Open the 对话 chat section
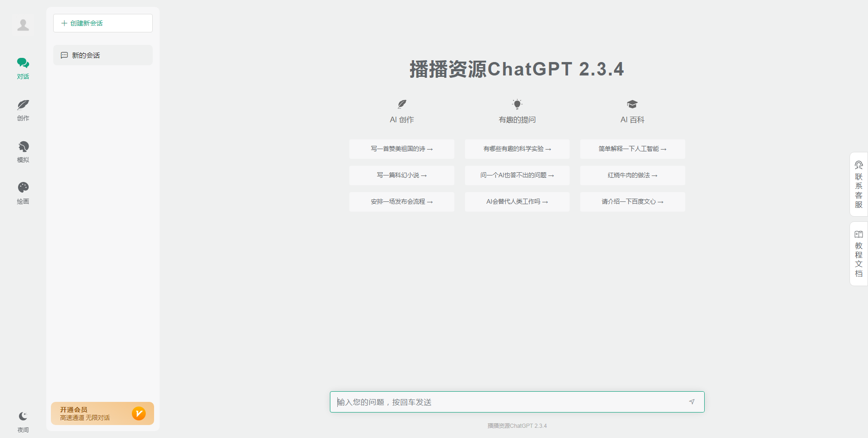The height and width of the screenshot is (438, 868). [23, 69]
